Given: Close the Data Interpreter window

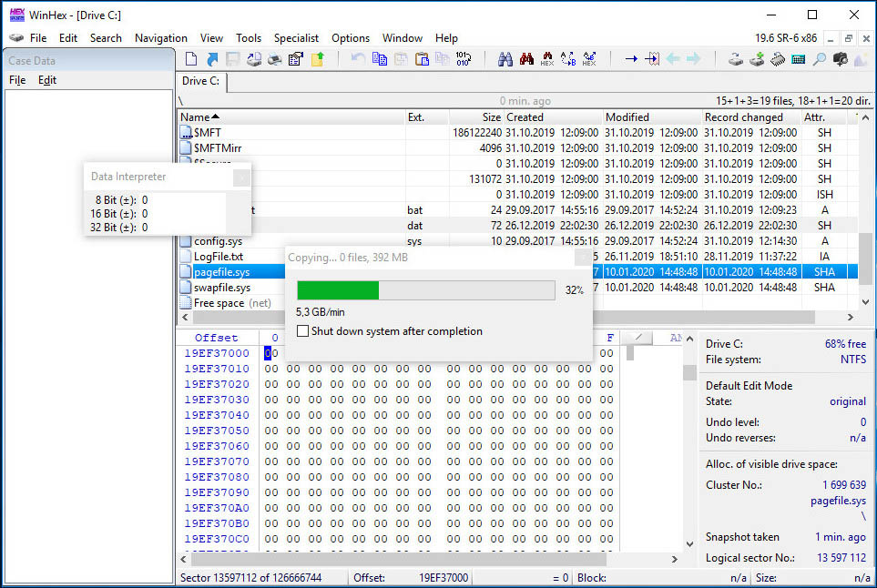Looking at the screenshot, I should click(x=241, y=177).
